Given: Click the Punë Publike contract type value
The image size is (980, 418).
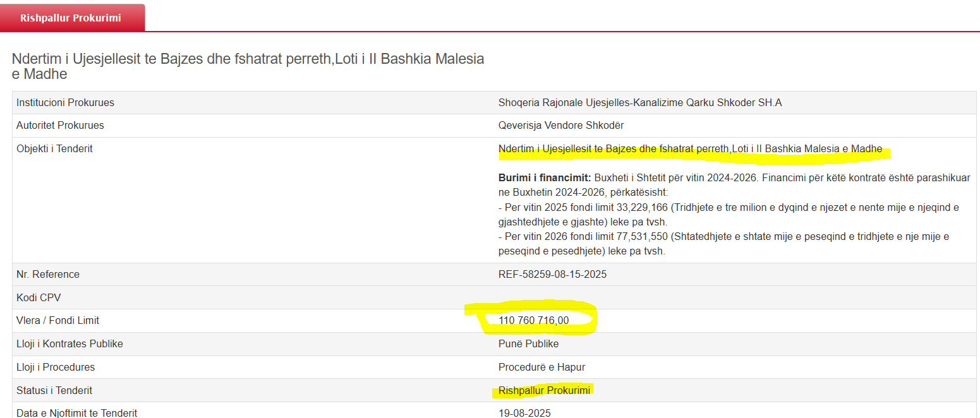Looking at the screenshot, I should click(x=528, y=343).
